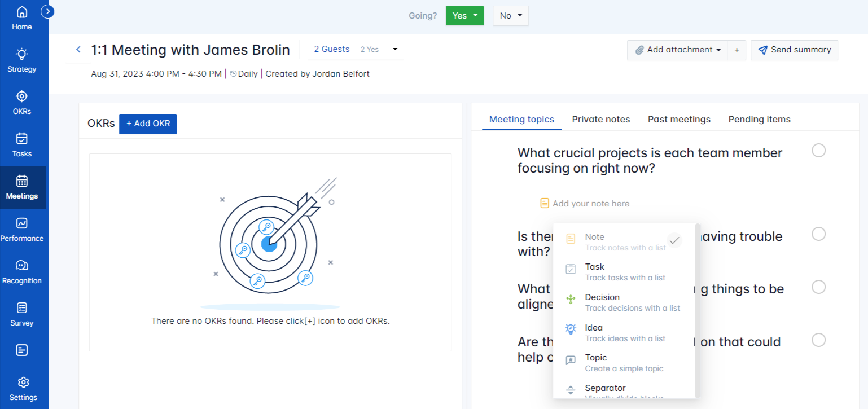The height and width of the screenshot is (409, 868).
Task: Click the note icon beside 'Add your note here'
Action: (545, 203)
